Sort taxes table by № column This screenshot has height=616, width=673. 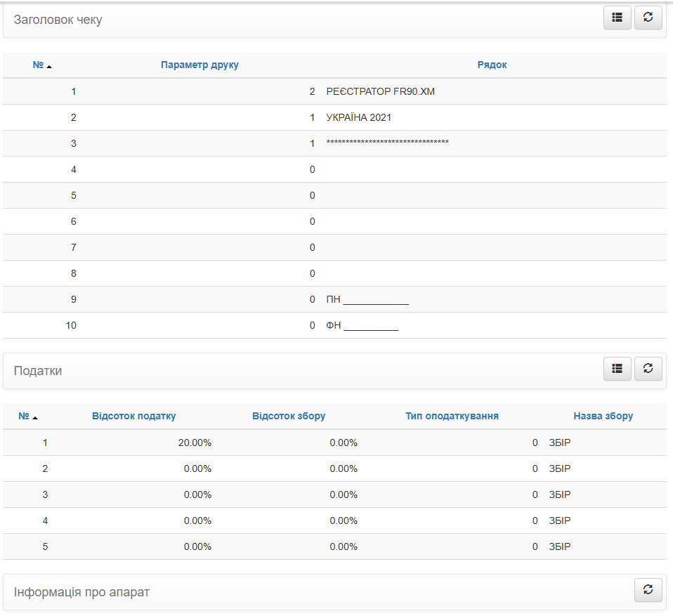pyautogui.click(x=24, y=416)
